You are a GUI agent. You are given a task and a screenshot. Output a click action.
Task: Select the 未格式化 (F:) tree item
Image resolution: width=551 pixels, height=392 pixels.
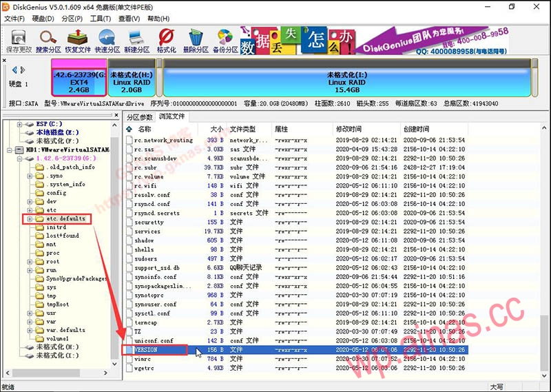[x=57, y=141]
